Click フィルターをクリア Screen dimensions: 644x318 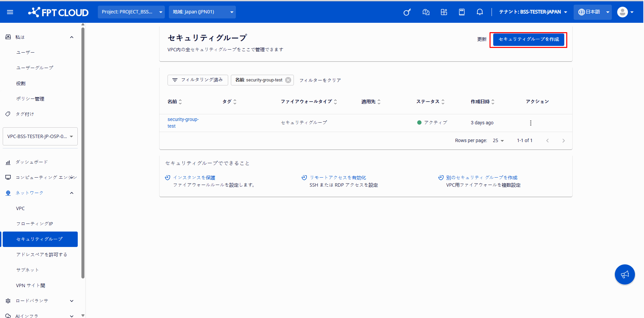pyautogui.click(x=320, y=80)
